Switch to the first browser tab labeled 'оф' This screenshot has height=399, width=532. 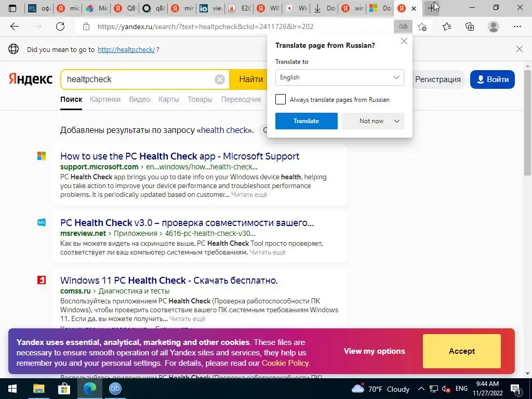pos(38,8)
